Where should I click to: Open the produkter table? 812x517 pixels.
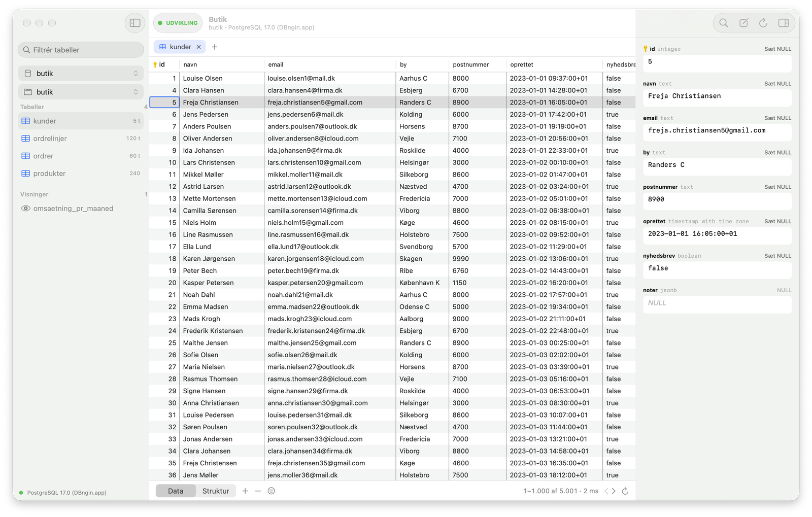click(81, 174)
